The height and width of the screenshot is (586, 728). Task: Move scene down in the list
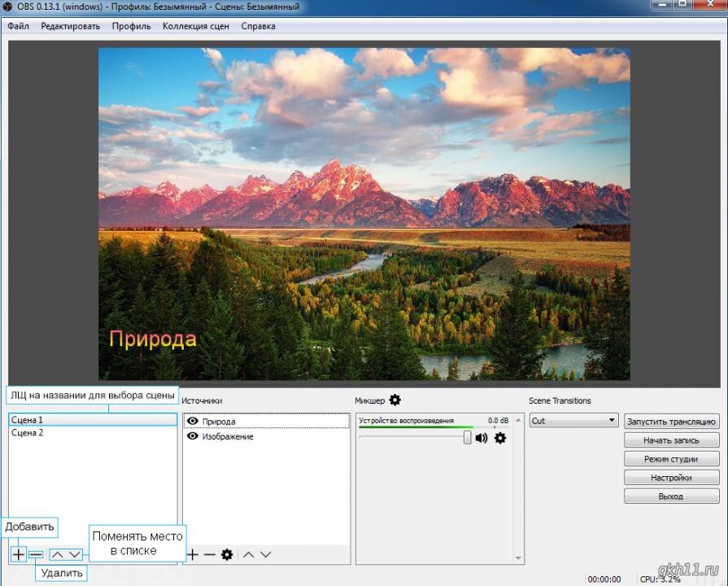[x=74, y=554]
